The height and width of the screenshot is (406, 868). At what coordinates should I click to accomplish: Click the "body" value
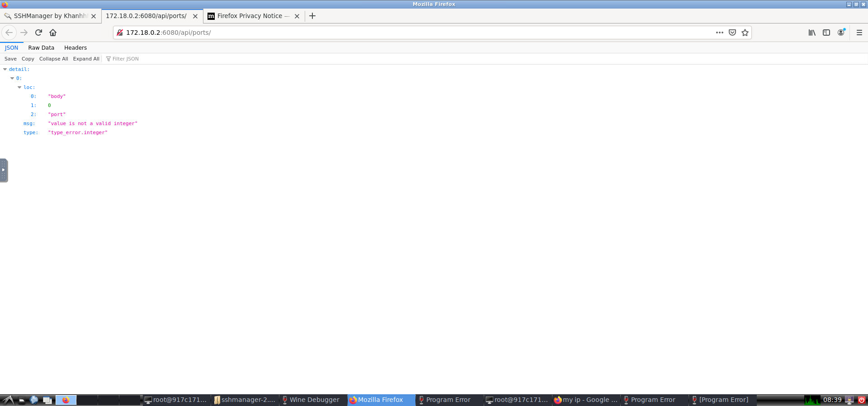click(x=57, y=96)
